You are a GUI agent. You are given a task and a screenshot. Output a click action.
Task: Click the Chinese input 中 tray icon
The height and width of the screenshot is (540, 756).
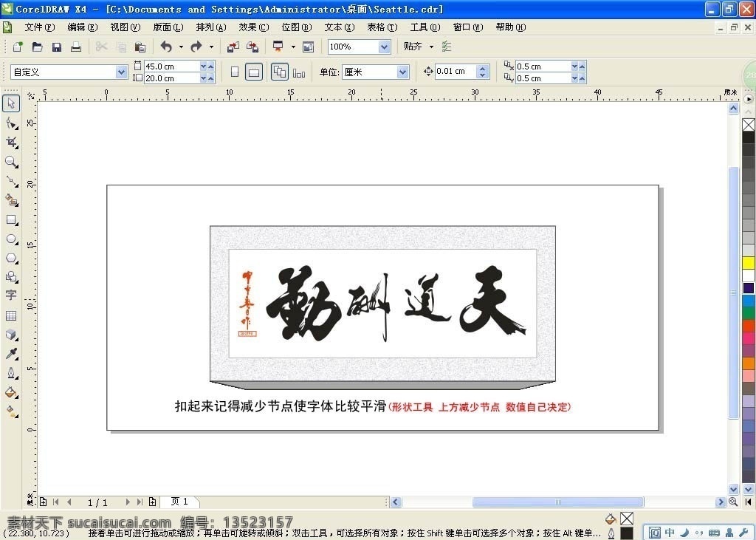pos(670,533)
